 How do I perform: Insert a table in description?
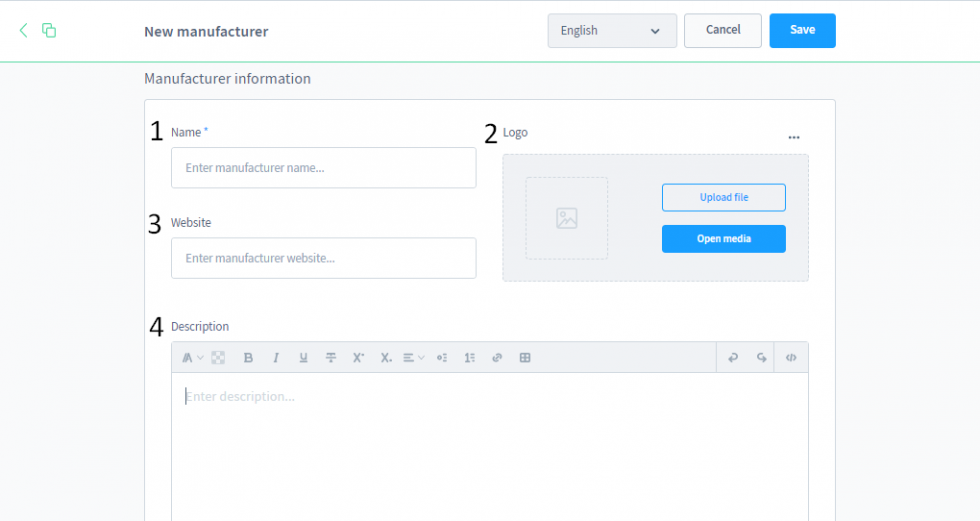(525, 358)
